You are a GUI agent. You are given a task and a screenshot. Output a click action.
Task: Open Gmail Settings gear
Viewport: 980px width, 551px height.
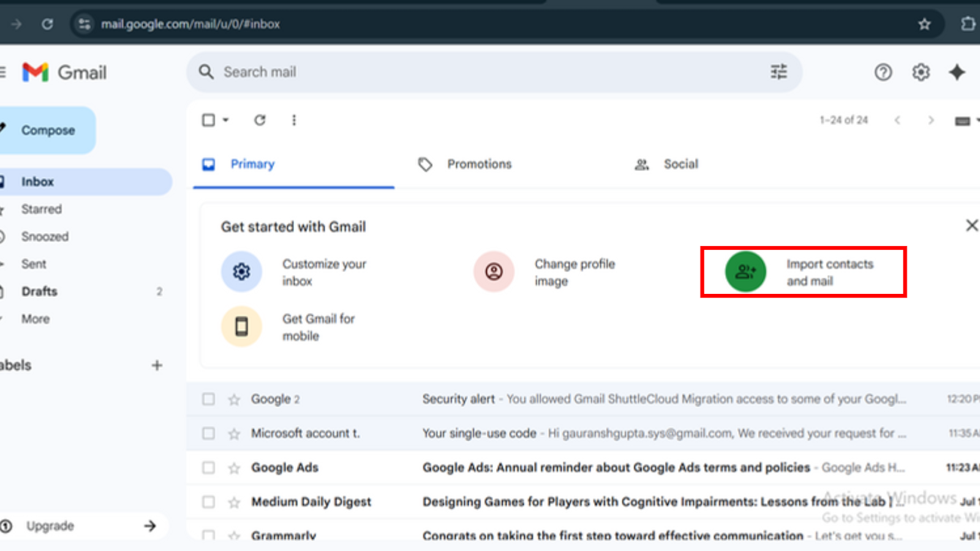921,72
